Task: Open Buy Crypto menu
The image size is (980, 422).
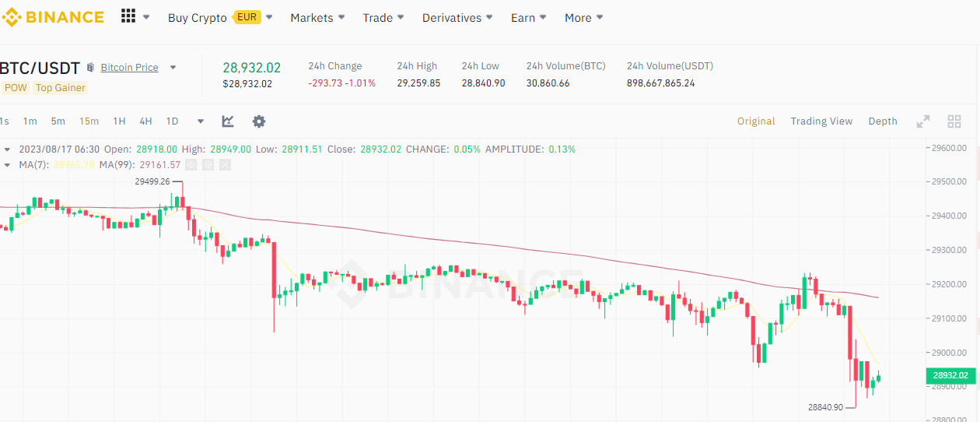Action: click(x=198, y=17)
